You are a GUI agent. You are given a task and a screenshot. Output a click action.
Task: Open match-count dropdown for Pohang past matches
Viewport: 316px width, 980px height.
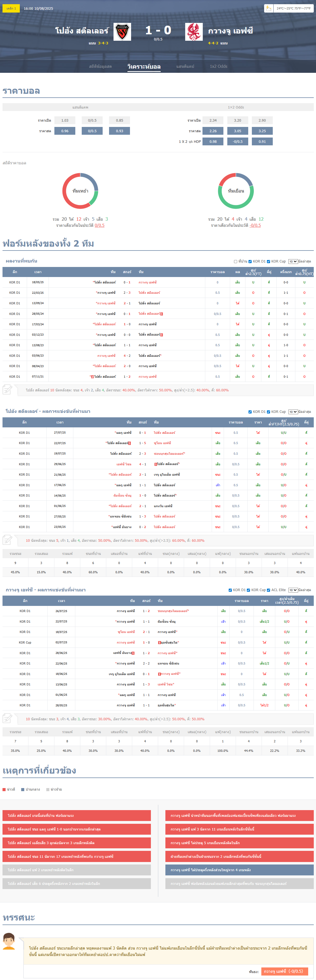coord(293,412)
